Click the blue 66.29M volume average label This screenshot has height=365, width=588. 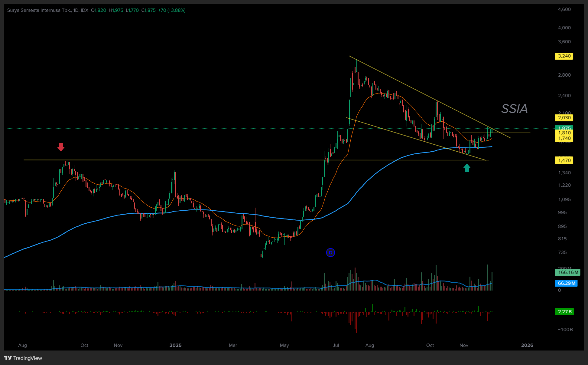566,283
